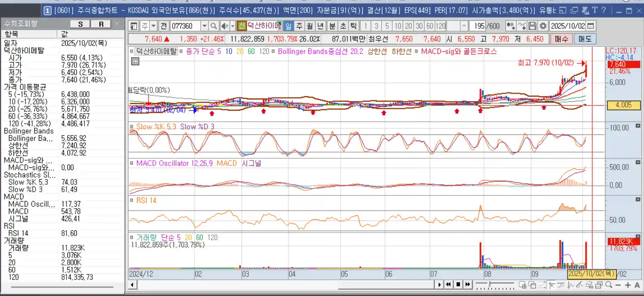Open the interval value dropdown after 120
Viewport: 644px width, 296px height.
click(464, 26)
